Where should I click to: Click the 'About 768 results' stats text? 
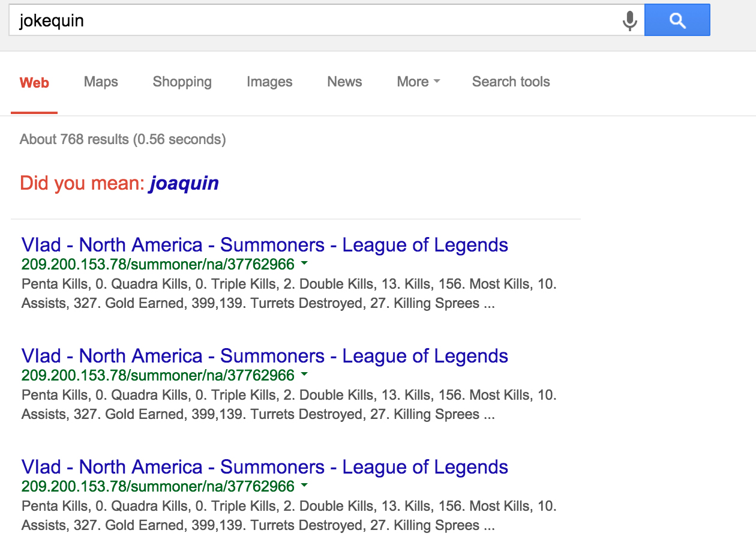122,140
